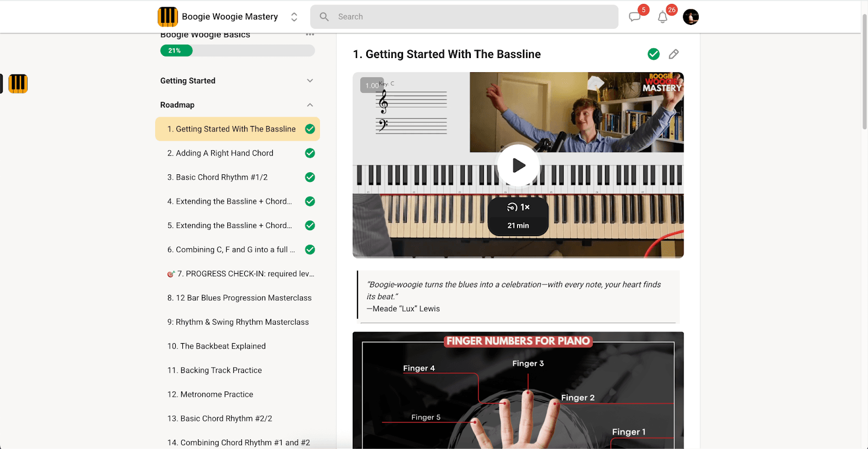Image resolution: width=868 pixels, height=449 pixels.
Task: Toggle completion for Getting Started With The Bassline
Action: 310,129
